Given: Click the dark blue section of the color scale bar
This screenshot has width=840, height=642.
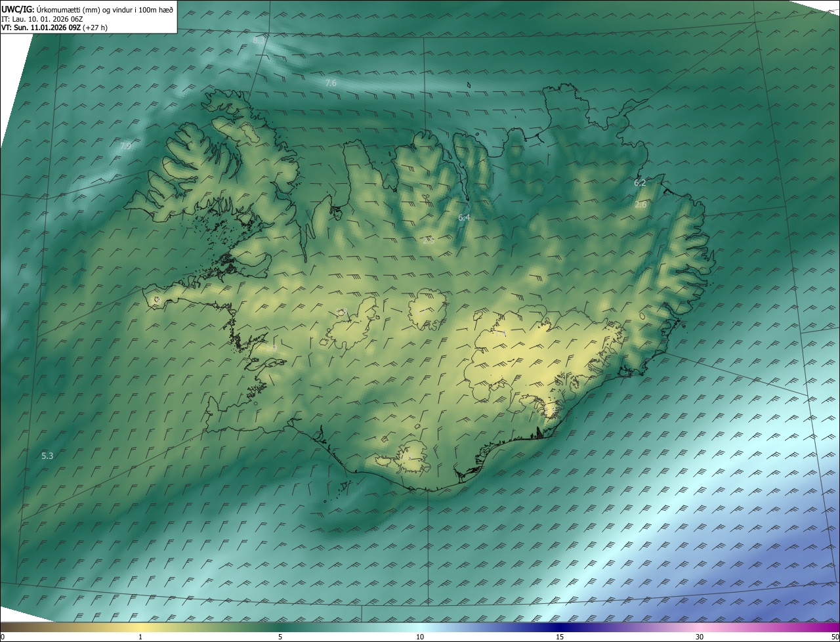Looking at the screenshot, I should pyautogui.click(x=560, y=627).
